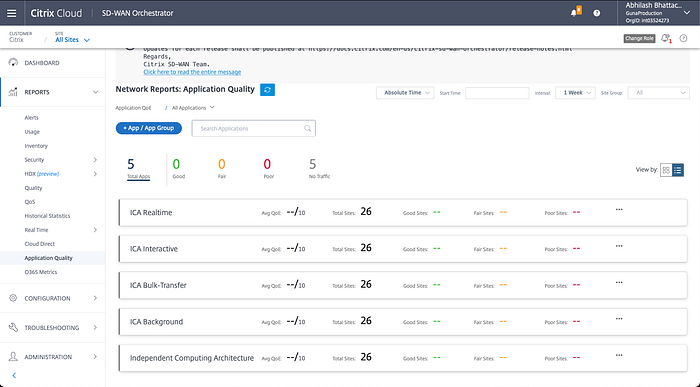The width and height of the screenshot is (700, 387).
Task: Click the Troubleshooting wrench icon
Action: point(13,327)
